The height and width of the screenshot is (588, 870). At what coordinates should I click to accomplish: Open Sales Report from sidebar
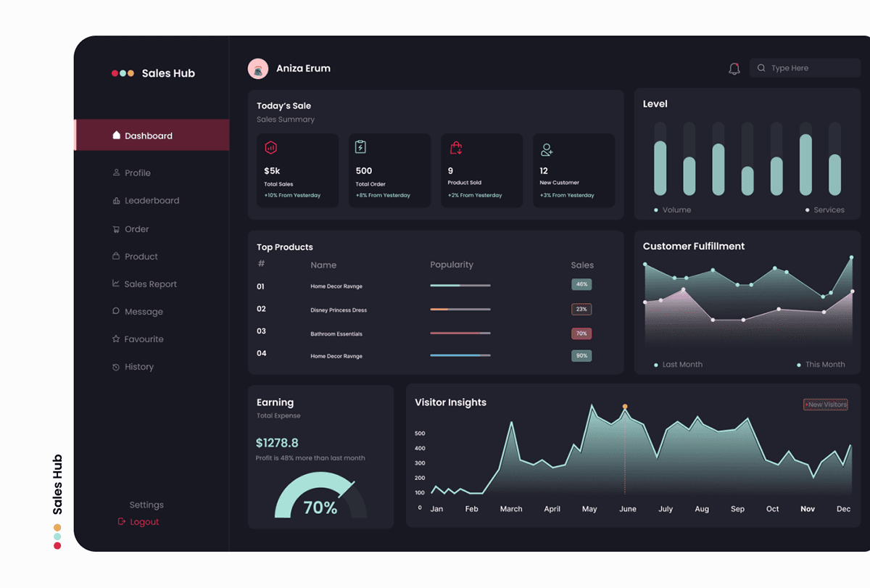click(x=151, y=284)
